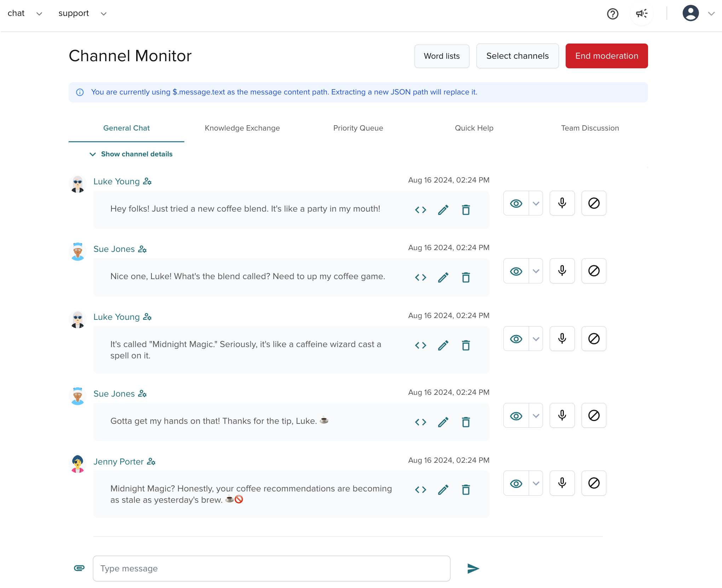Toggle visibility of Luke Young's first message
The height and width of the screenshot is (588, 722).
515,203
